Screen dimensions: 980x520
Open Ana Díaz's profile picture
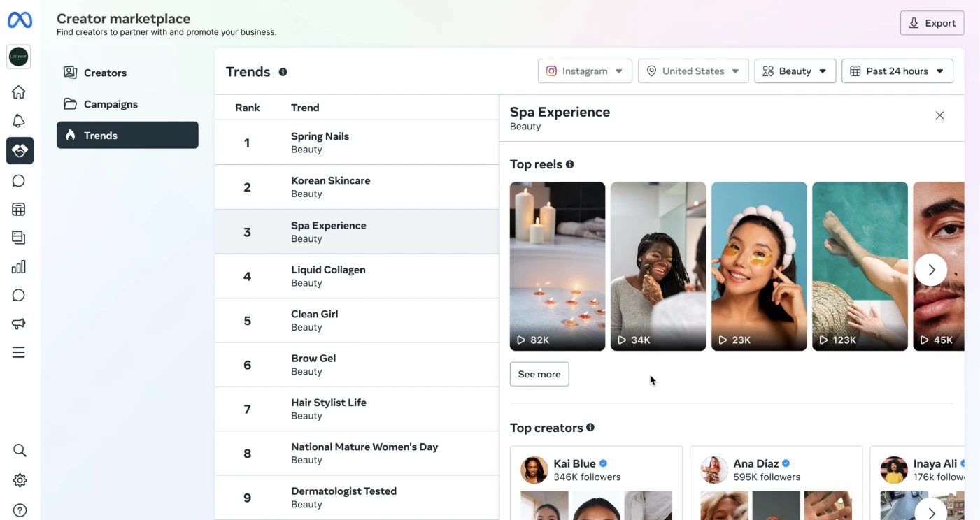[714, 470]
